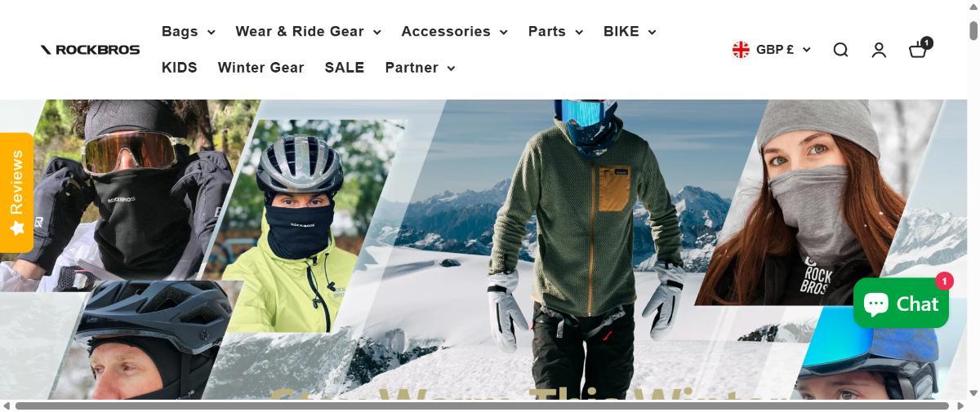The height and width of the screenshot is (412, 980).
Task: Open the shopping cart icon
Action: point(920,48)
